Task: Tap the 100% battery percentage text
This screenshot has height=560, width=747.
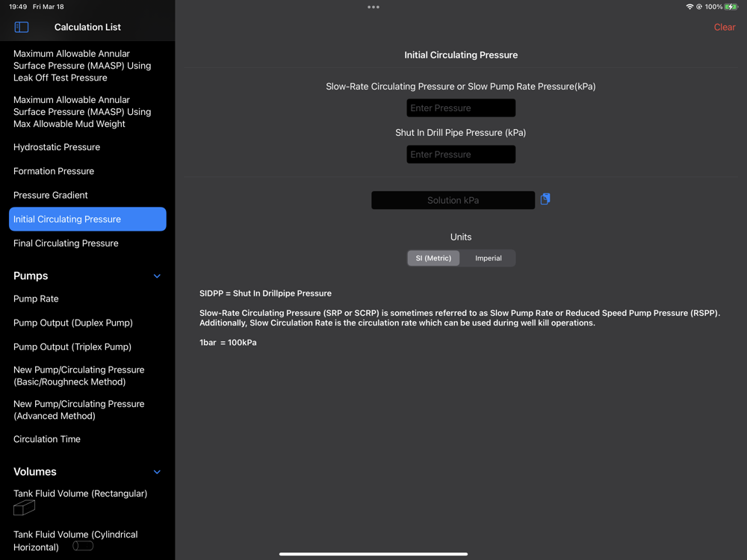Action: coord(713,7)
